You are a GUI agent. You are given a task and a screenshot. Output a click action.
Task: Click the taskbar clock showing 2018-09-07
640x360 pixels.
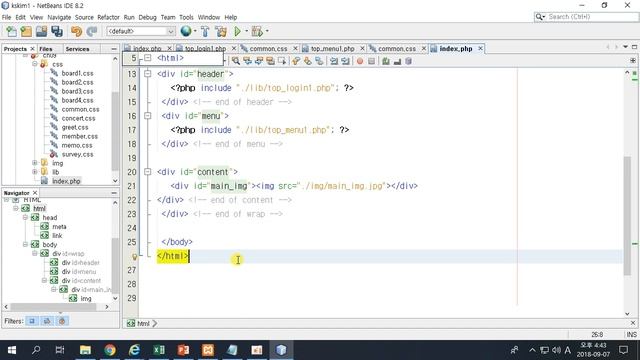[593, 350]
